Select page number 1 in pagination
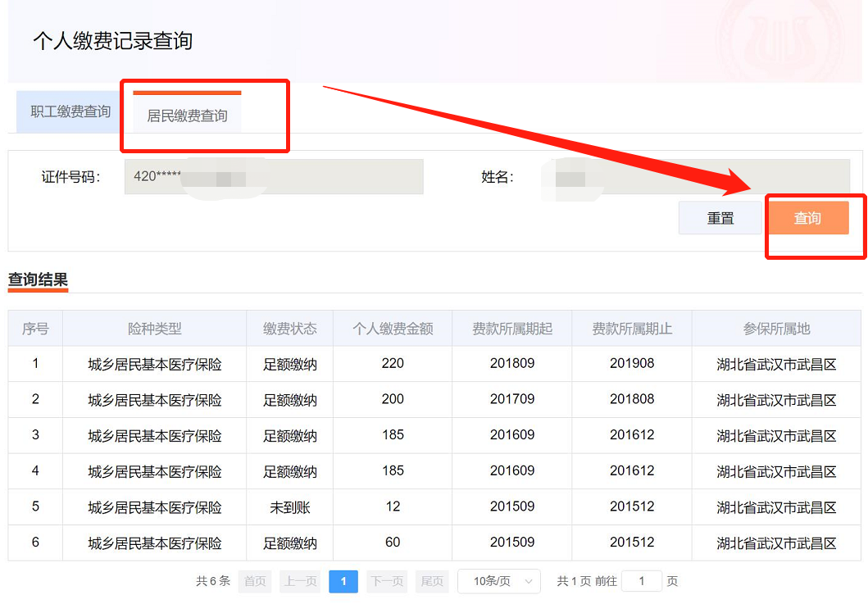The image size is (868, 604). coord(343,581)
